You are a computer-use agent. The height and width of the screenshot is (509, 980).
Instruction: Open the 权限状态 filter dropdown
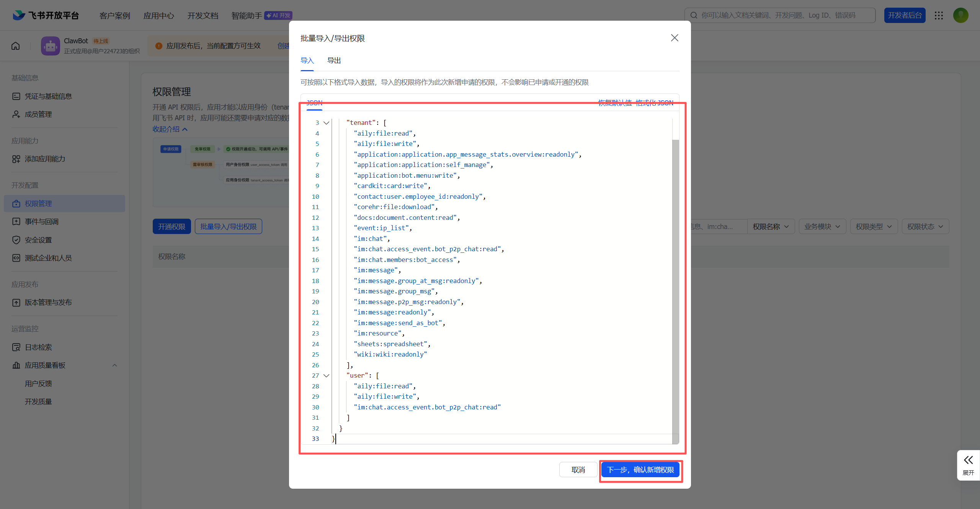tap(925, 227)
